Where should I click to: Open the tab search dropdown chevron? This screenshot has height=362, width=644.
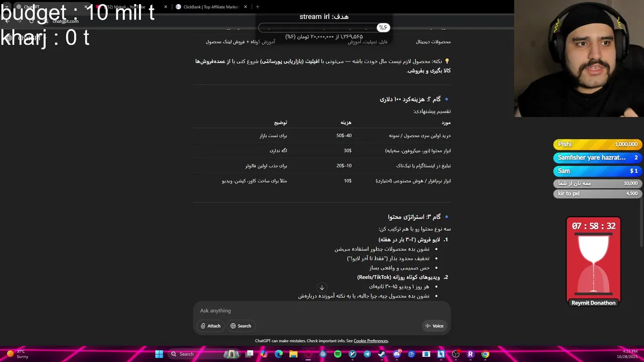(x=6, y=7)
